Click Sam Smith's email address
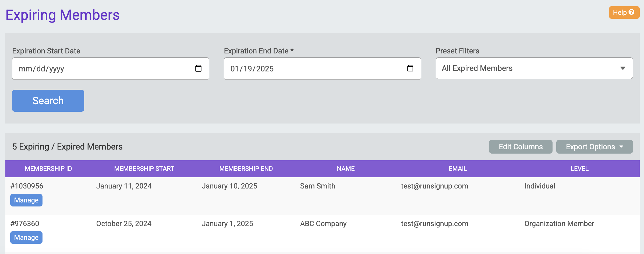This screenshot has width=644, height=254. tap(434, 186)
